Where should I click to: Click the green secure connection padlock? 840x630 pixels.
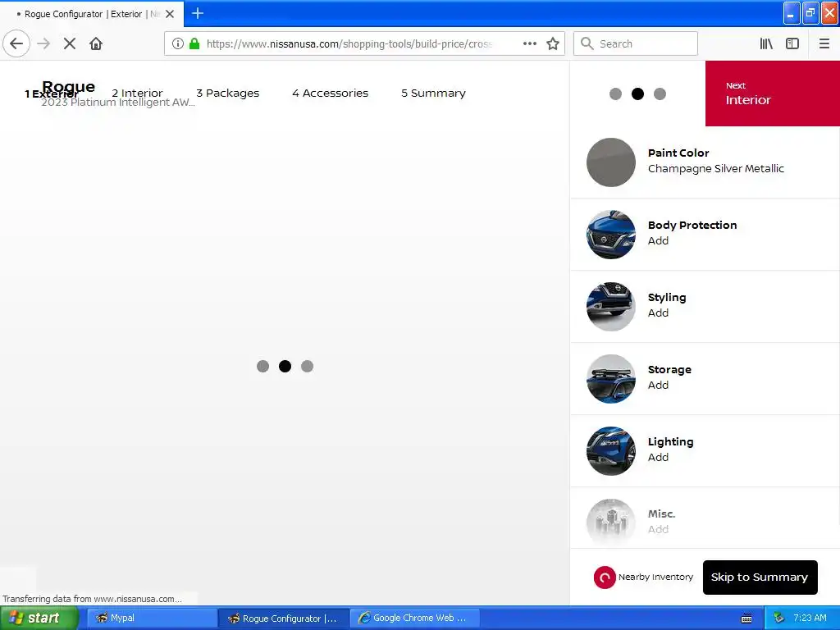(x=194, y=43)
